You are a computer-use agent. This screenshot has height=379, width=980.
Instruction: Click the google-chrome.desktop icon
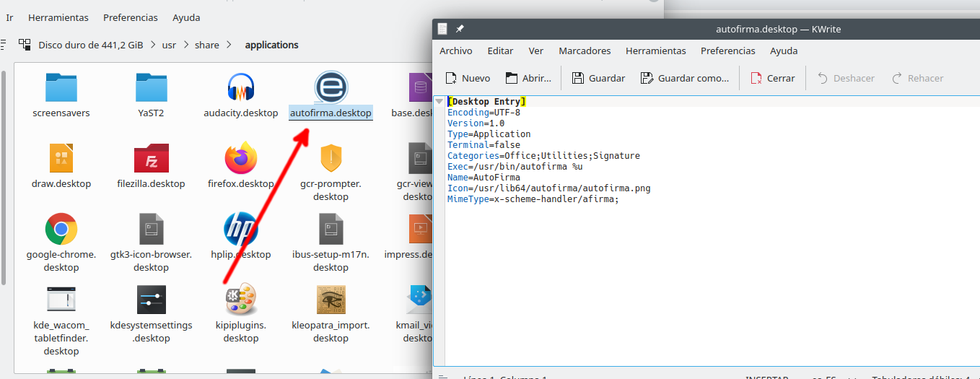point(61,230)
